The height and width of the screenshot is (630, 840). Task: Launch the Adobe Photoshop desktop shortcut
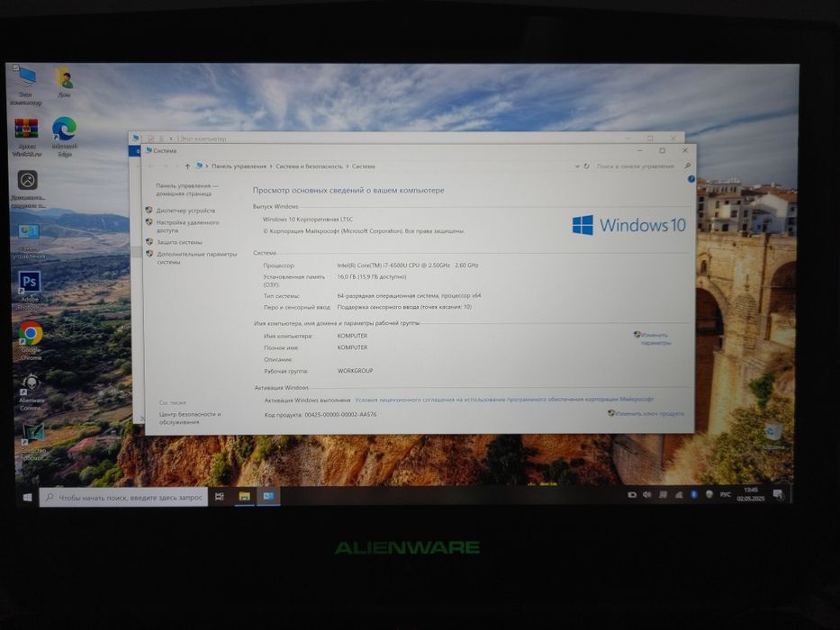tap(30, 290)
